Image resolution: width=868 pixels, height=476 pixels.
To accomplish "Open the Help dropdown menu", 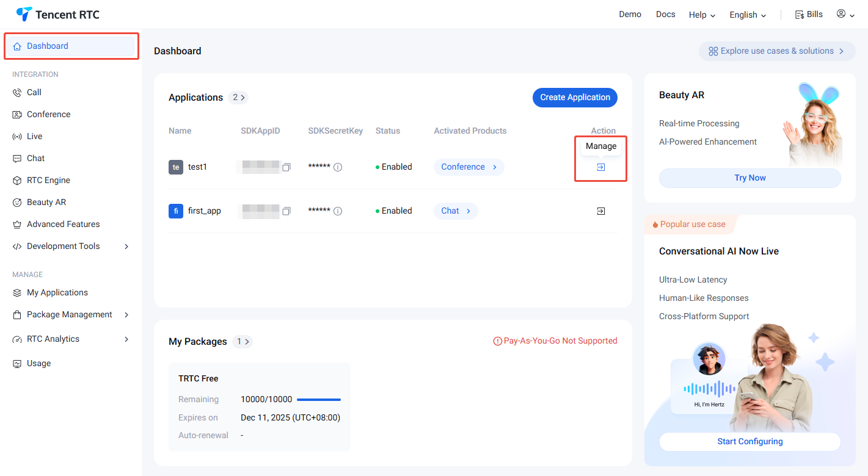I will click(702, 15).
